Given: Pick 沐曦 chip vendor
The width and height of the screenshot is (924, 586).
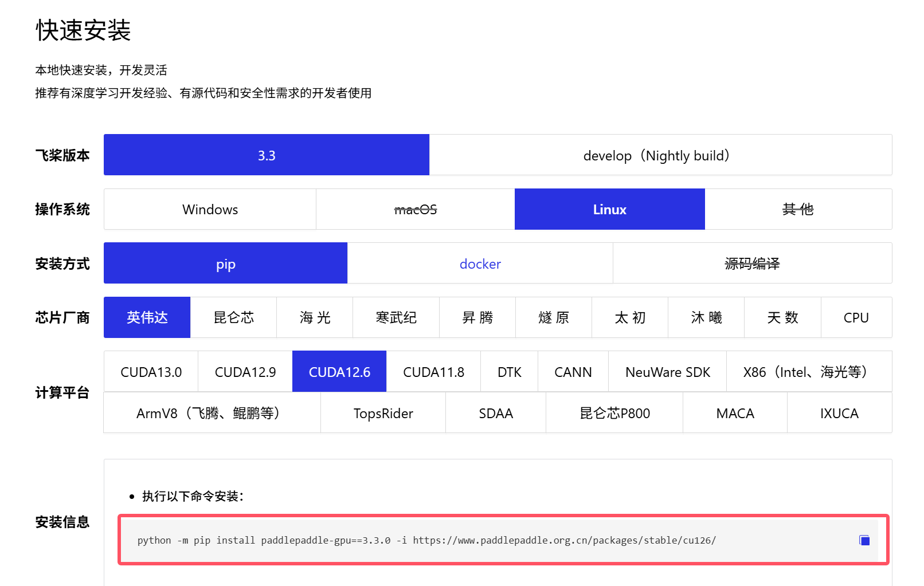Looking at the screenshot, I should [x=706, y=317].
